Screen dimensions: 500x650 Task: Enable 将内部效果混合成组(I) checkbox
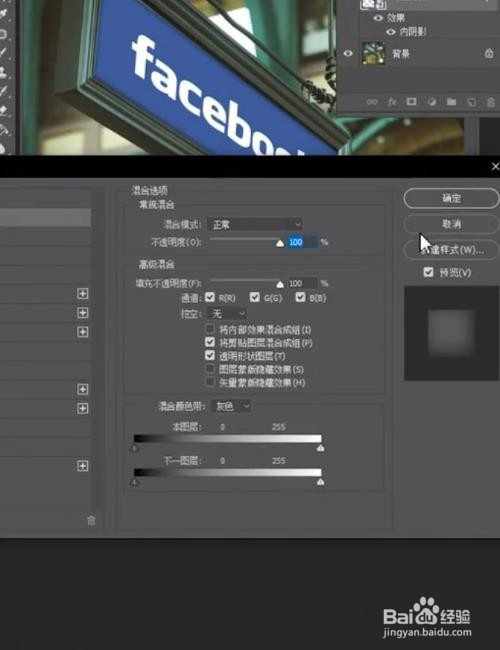(x=210, y=329)
